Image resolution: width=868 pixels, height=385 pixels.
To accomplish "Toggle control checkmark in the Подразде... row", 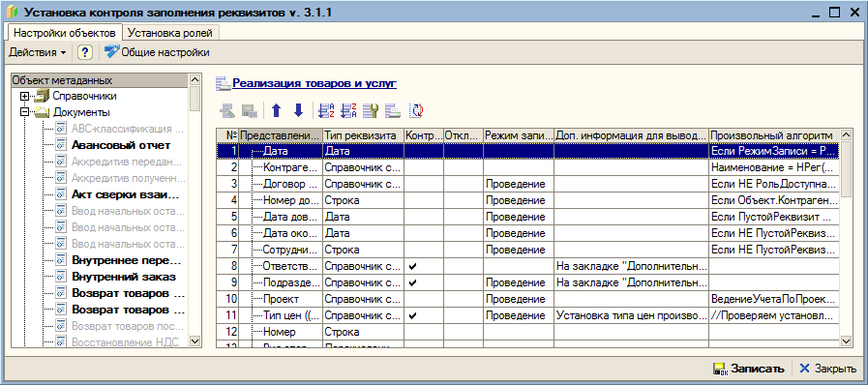I will coord(412,282).
